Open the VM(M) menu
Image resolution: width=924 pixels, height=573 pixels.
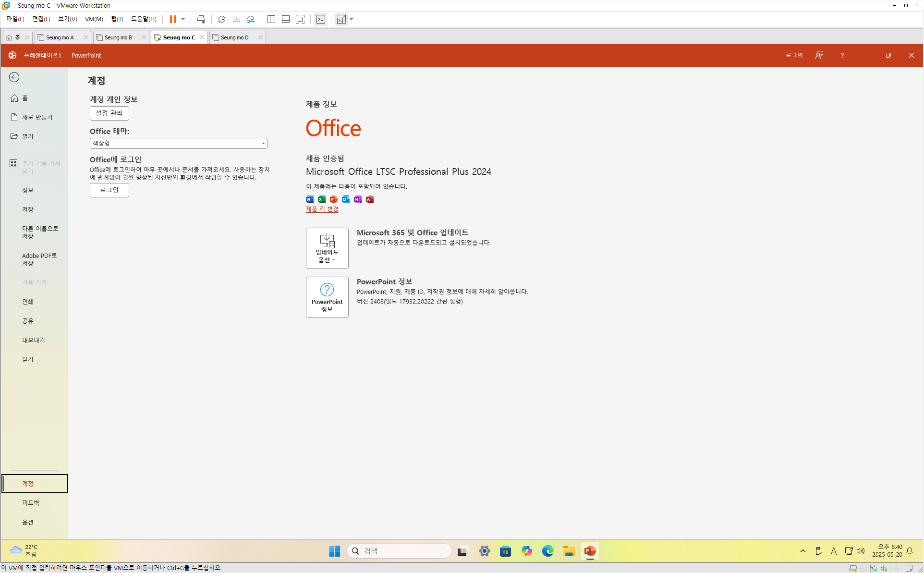click(94, 19)
